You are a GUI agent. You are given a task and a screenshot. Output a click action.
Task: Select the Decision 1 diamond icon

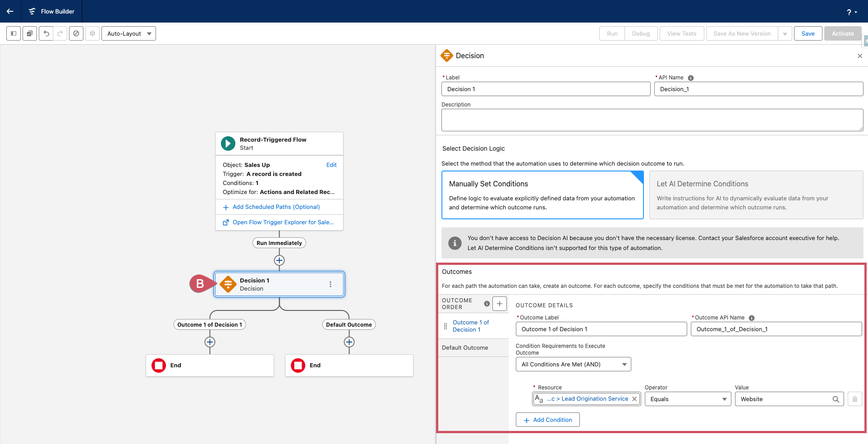(228, 284)
